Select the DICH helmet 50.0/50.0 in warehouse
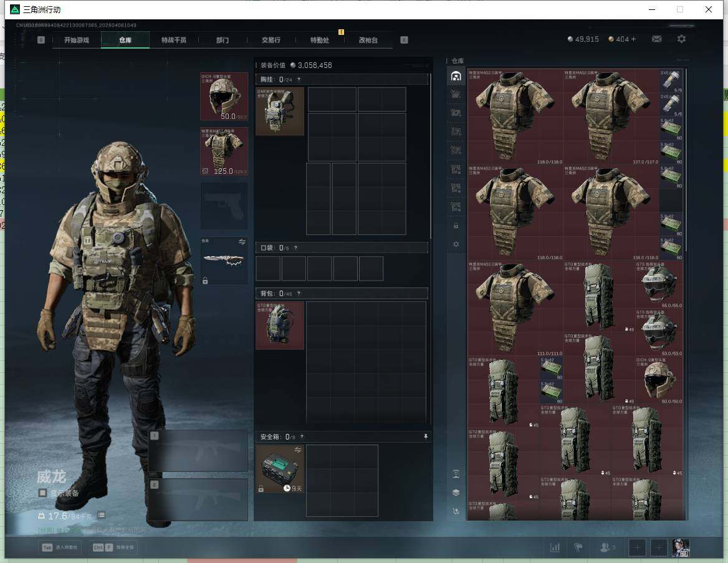Screen dimensions: 728x563 659,380
